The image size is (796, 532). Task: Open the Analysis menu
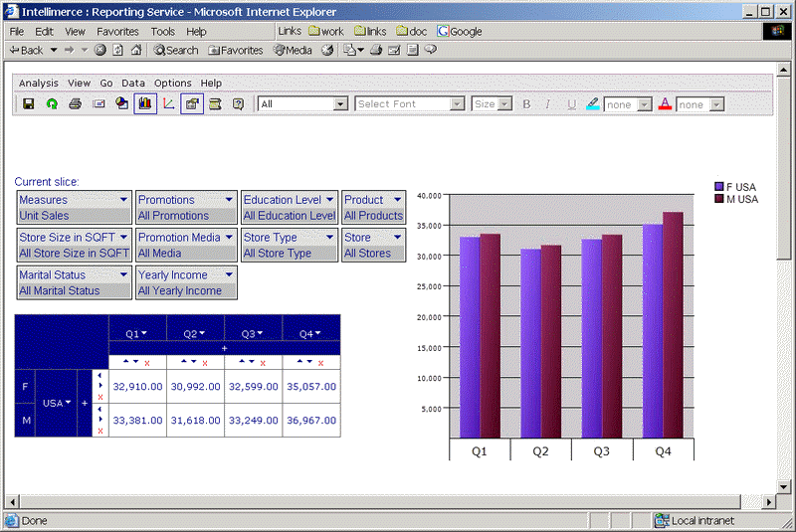click(39, 83)
